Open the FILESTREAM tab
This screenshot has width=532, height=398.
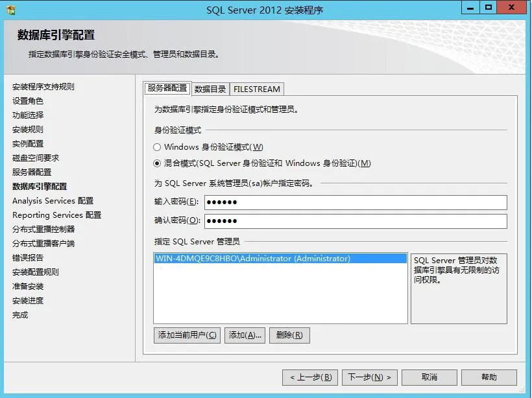pos(257,89)
